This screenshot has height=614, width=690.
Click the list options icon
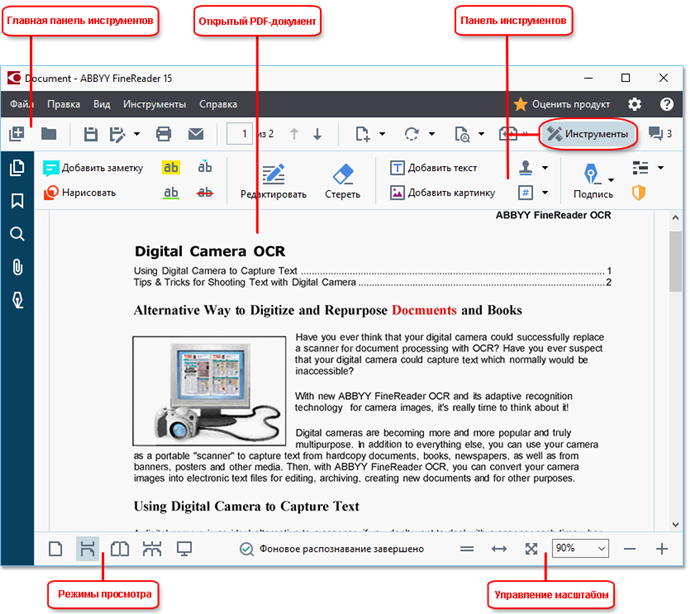tap(640, 168)
